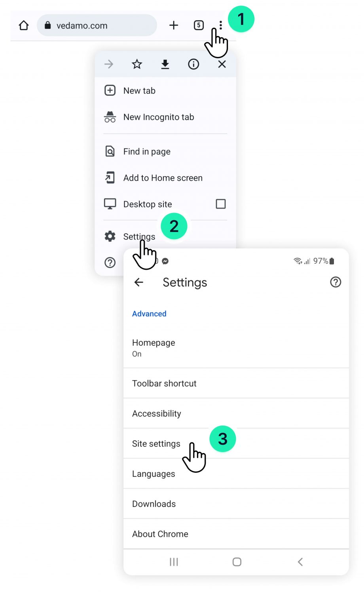This screenshot has width=364, height=592.
Task: Choose Add to Home screen
Action: (163, 178)
